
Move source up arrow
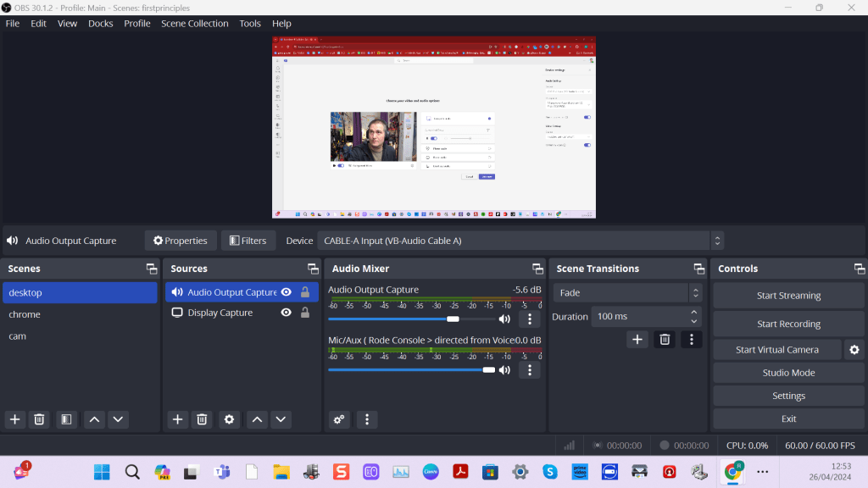point(258,419)
